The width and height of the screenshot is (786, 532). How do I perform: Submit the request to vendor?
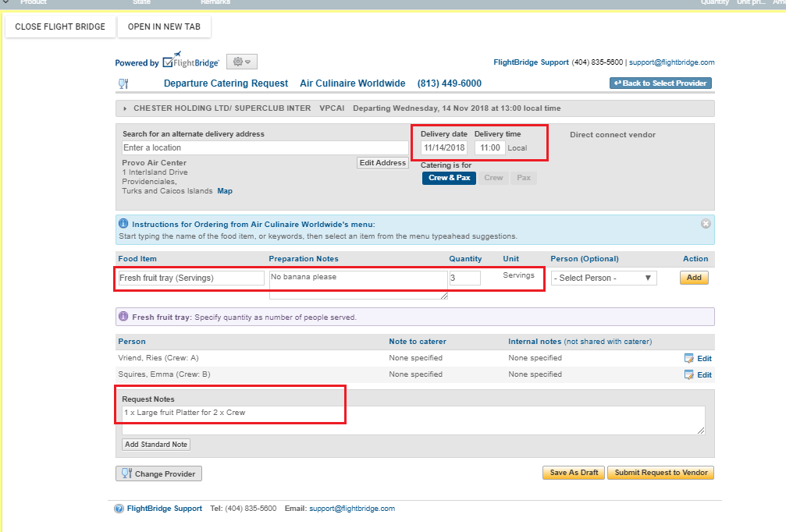[660, 473]
